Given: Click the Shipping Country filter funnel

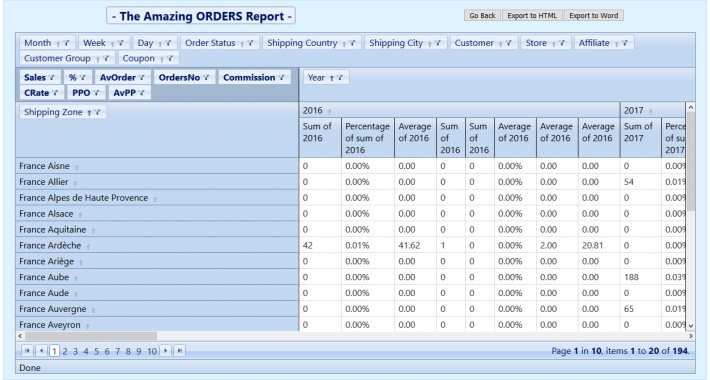Looking at the screenshot, I should pyautogui.click(x=352, y=43).
